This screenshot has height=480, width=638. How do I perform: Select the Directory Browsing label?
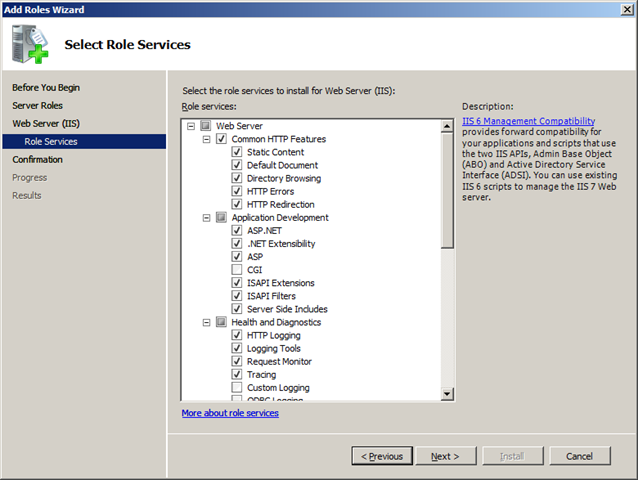click(x=284, y=178)
